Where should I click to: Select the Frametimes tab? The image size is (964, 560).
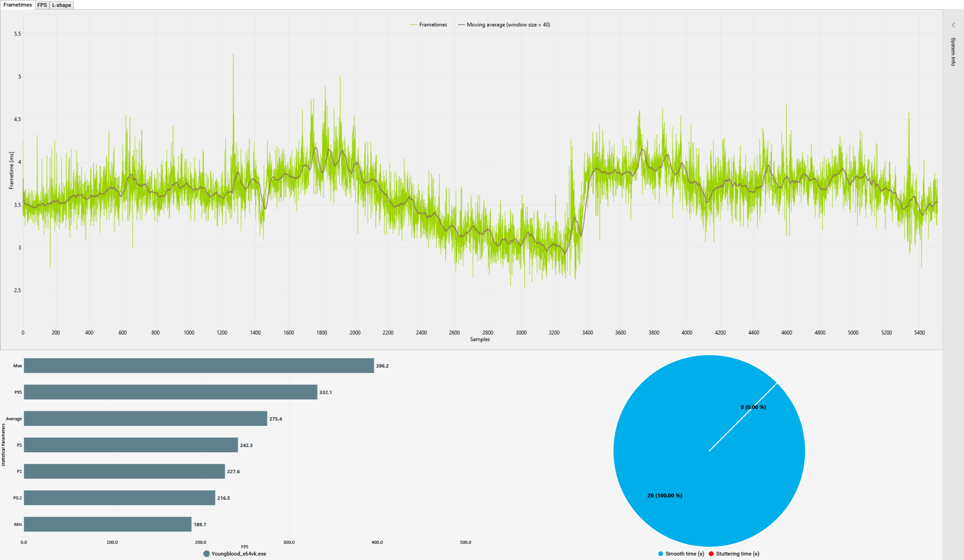(x=18, y=5)
